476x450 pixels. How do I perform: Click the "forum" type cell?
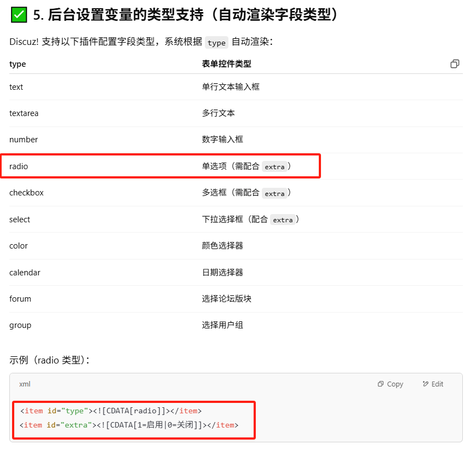pyautogui.click(x=20, y=299)
